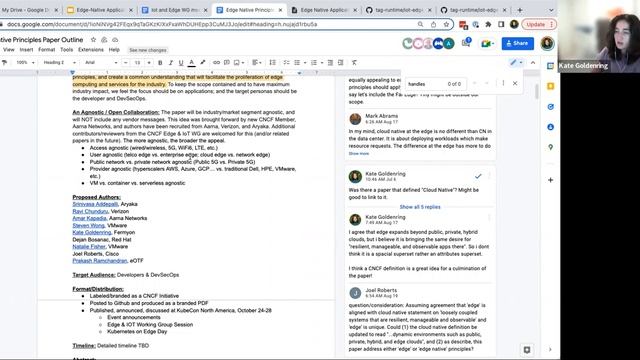Open the editing mode pencil dropdown
The height and width of the screenshot is (360, 640).
516,62
